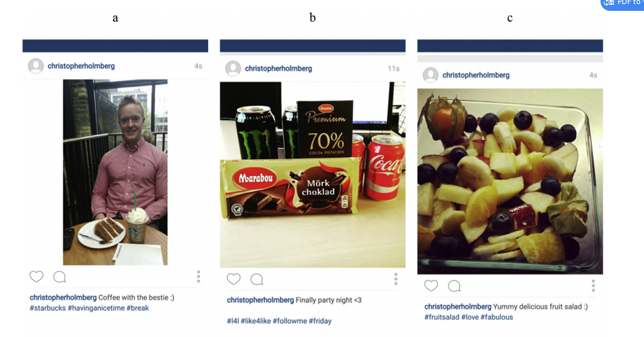This screenshot has width=644, height=337.
Task: Click comment bubble on party night post
Action: click(256, 279)
